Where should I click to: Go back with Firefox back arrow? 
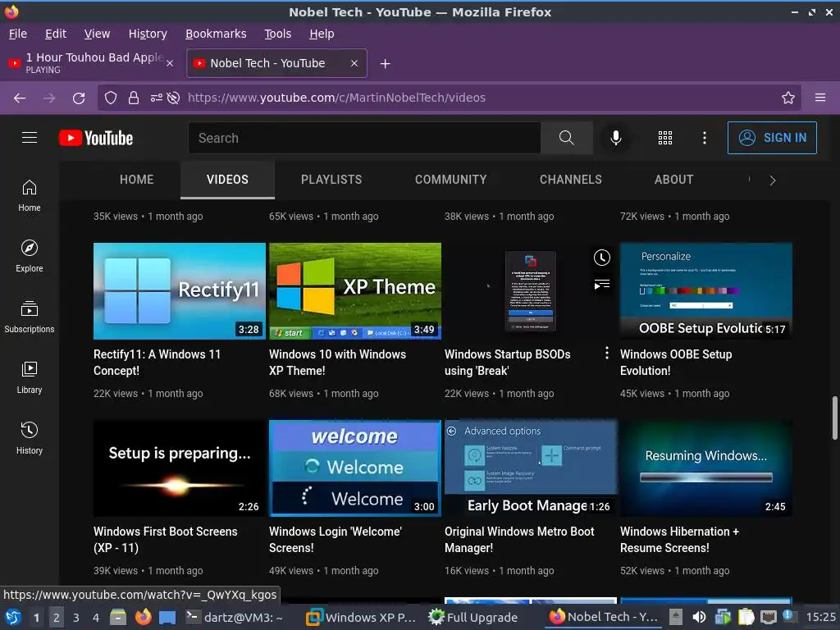[x=20, y=98]
